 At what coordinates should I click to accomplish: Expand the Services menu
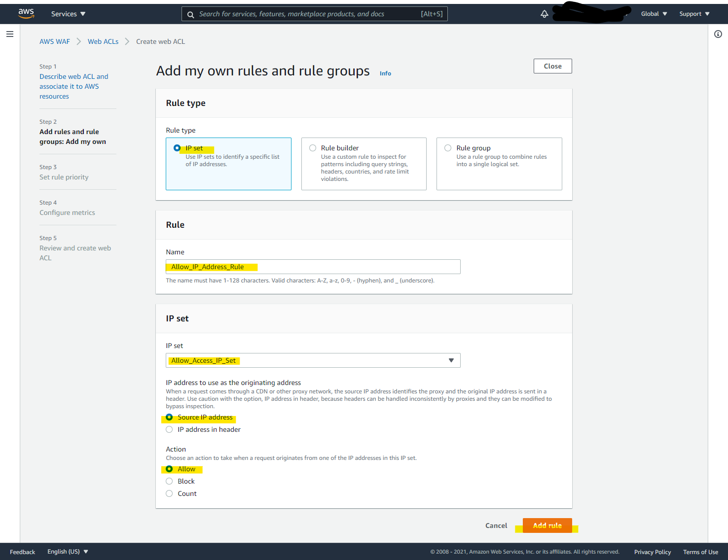coord(68,14)
